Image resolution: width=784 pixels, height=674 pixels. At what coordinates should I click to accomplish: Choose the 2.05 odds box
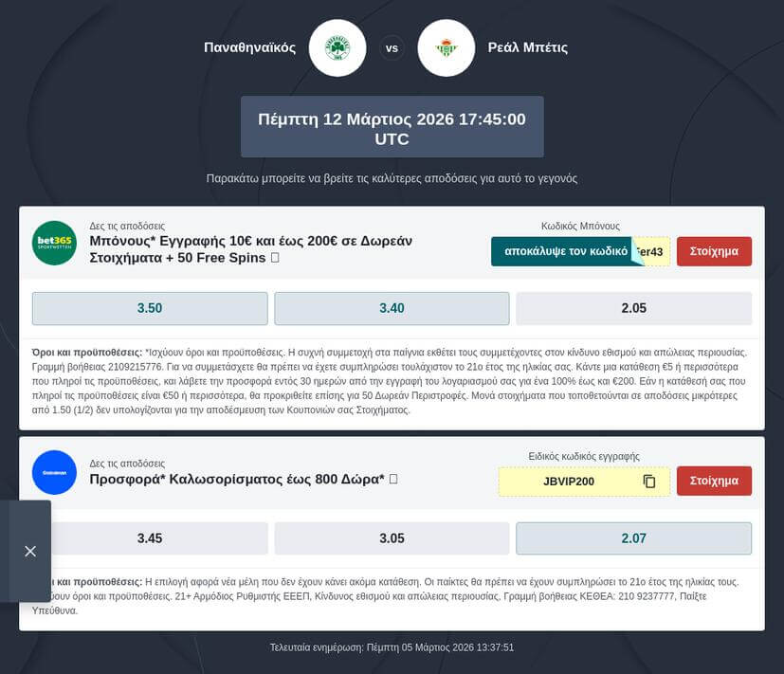tap(633, 308)
